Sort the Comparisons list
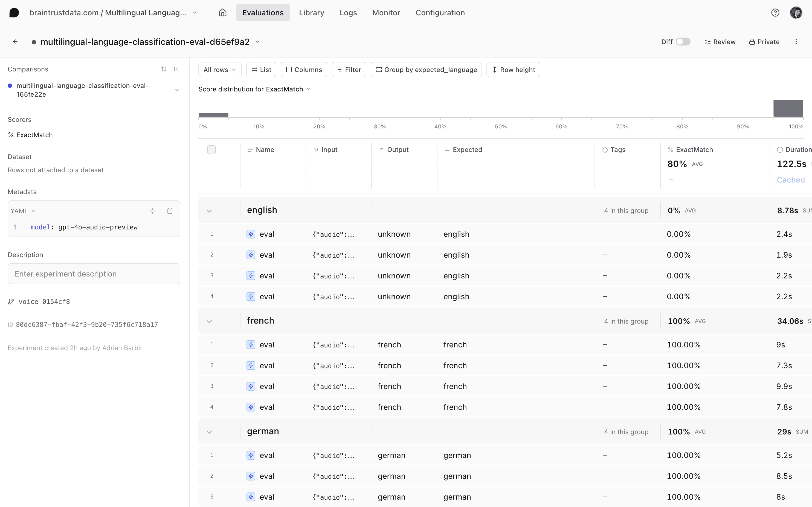Screen dimensions: 812x507 click(164, 69)
